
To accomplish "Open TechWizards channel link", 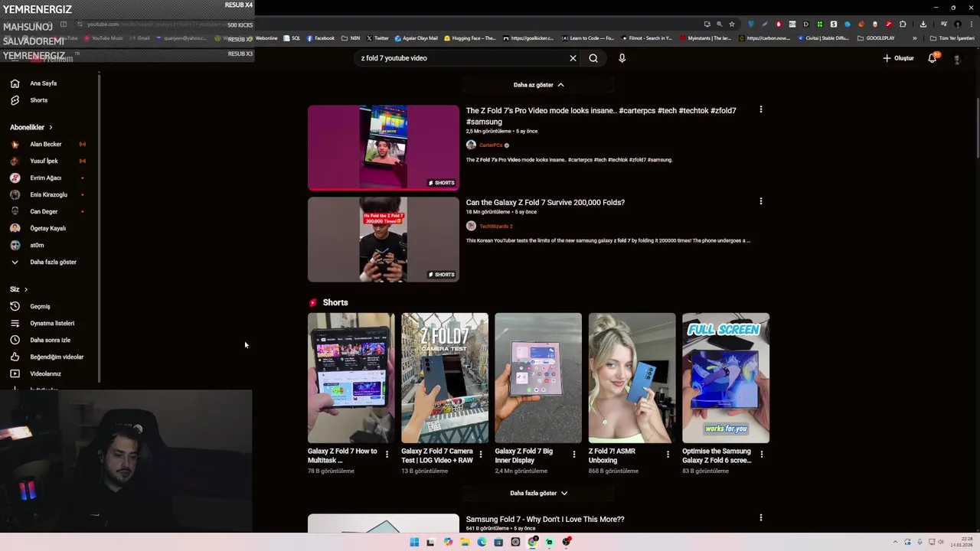I will tap(496, 226).
